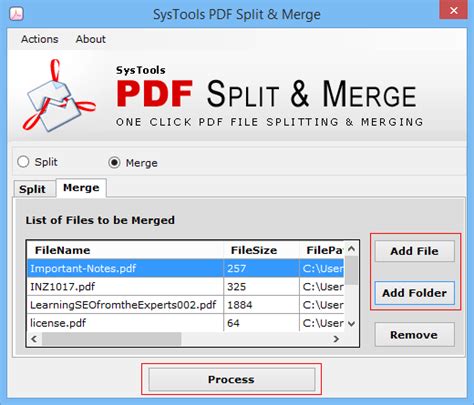Click file list scroll up arrow
The height and width of the screenshot is (405, 474).
click(x=351, y=249)
